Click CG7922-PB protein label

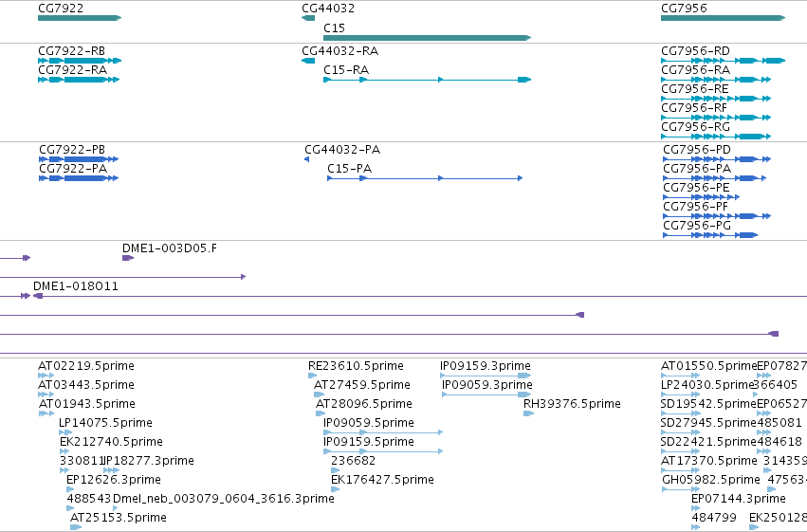[72, 150]
